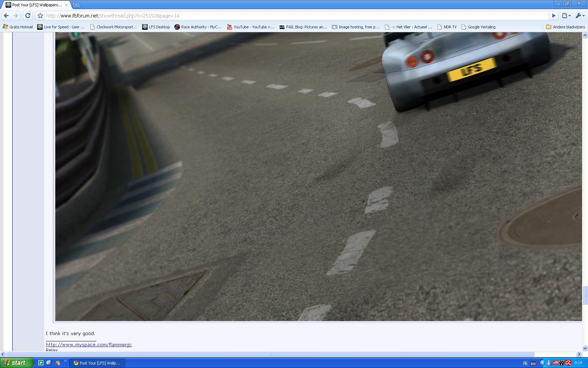Screen dimensions: 588x368
Task: Open the Google Vertaling bookmark
Action: tap(478, 27)
